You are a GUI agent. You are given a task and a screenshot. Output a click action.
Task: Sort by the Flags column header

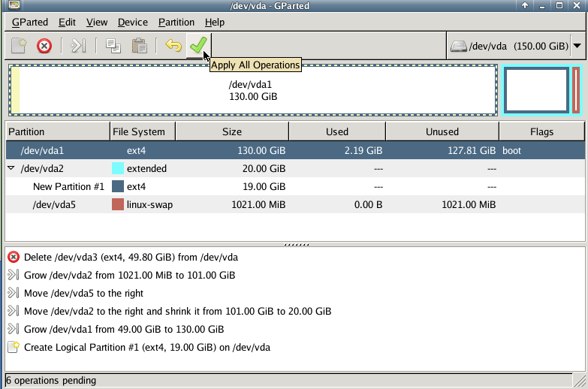[x=542, y=131]
